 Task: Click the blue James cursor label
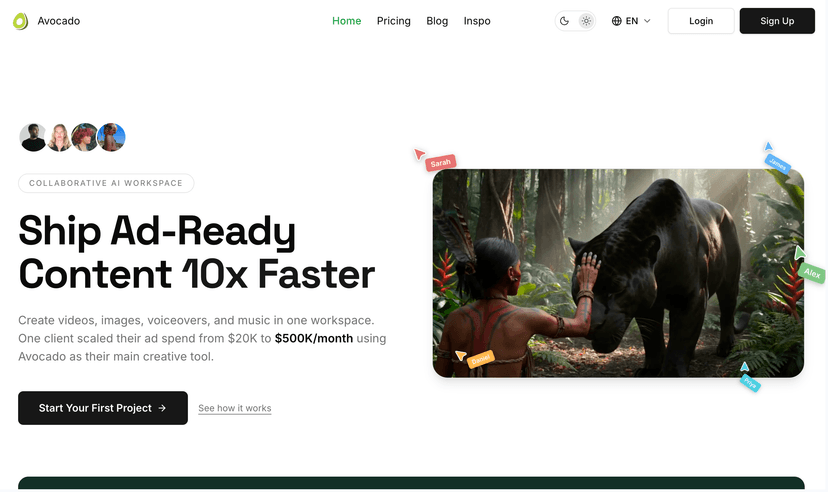point(778,165)
